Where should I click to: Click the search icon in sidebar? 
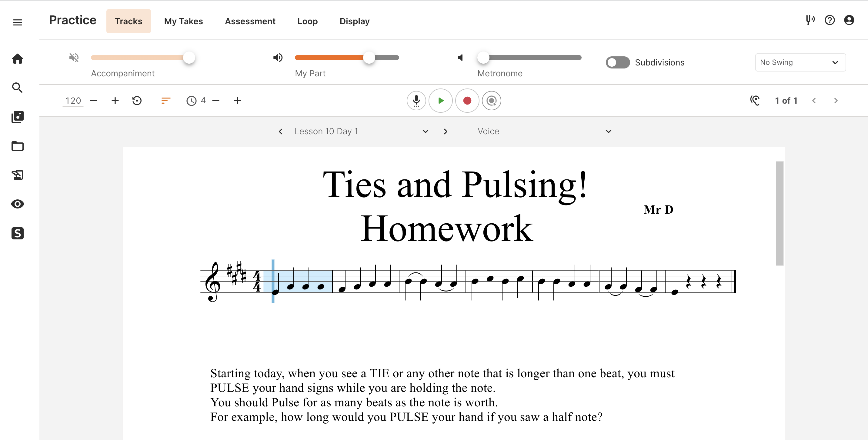coord(17,88)
